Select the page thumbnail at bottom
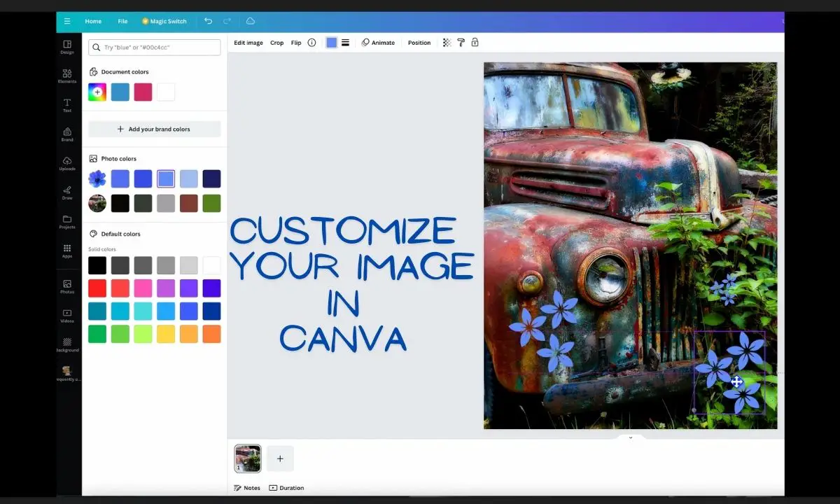Viewport: 840px width, 504px height. [247, 458]
